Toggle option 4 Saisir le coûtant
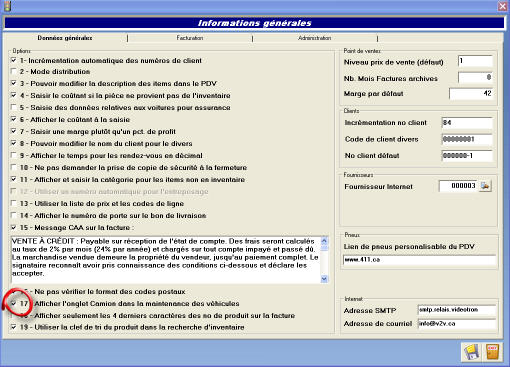 click(x=14, y=95)
